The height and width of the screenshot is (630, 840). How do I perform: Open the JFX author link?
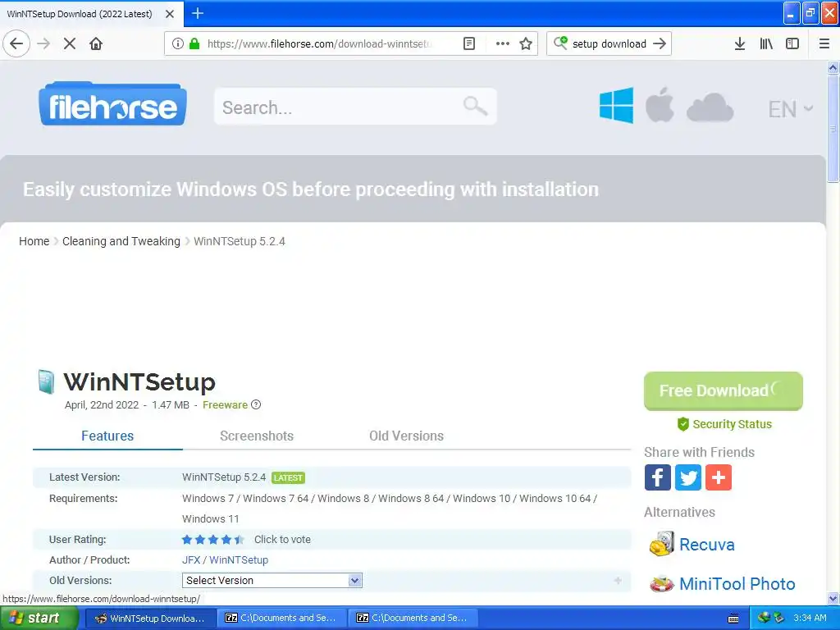[x=190, y=559]
